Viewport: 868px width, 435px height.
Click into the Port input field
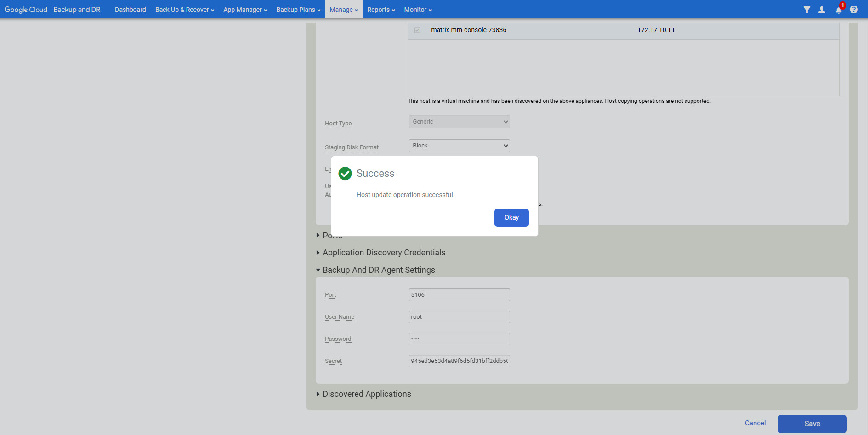459,295
